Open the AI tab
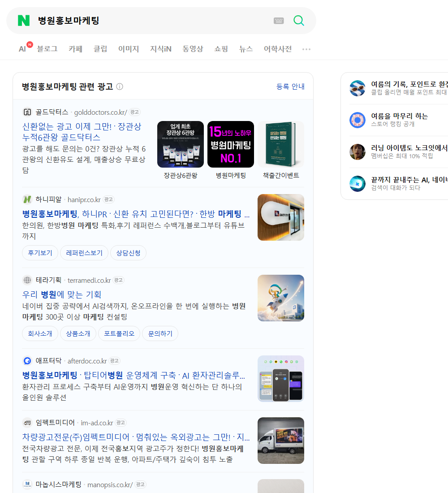The width and height of the screenshot is (448, 493). pos(22,49)
